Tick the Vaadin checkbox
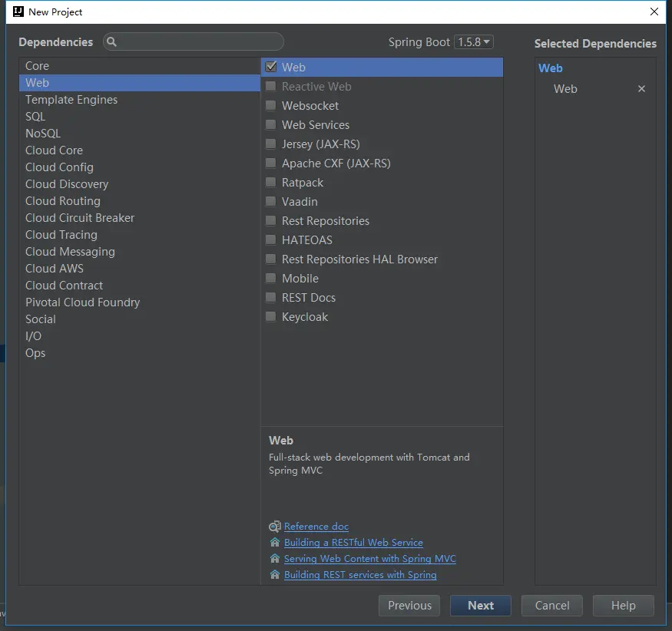Image resolution: width=672 pixels, height=631 pixels. click(271, 201)
